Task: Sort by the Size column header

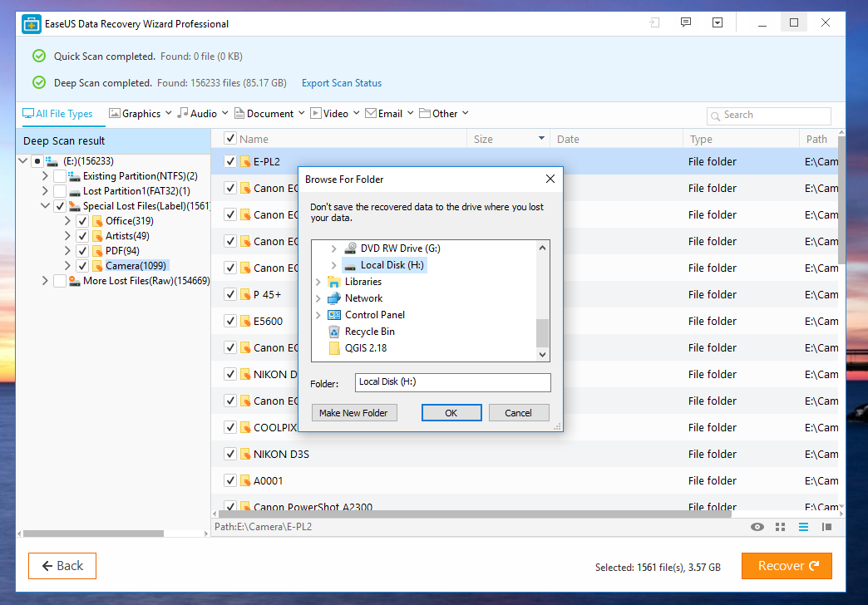Action: 508,139
